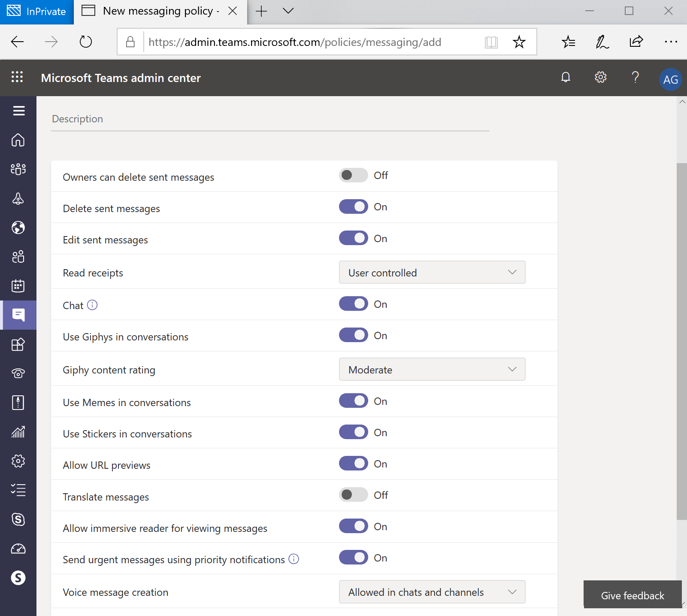Open the Planning checklist icon

tap(18, 490)
